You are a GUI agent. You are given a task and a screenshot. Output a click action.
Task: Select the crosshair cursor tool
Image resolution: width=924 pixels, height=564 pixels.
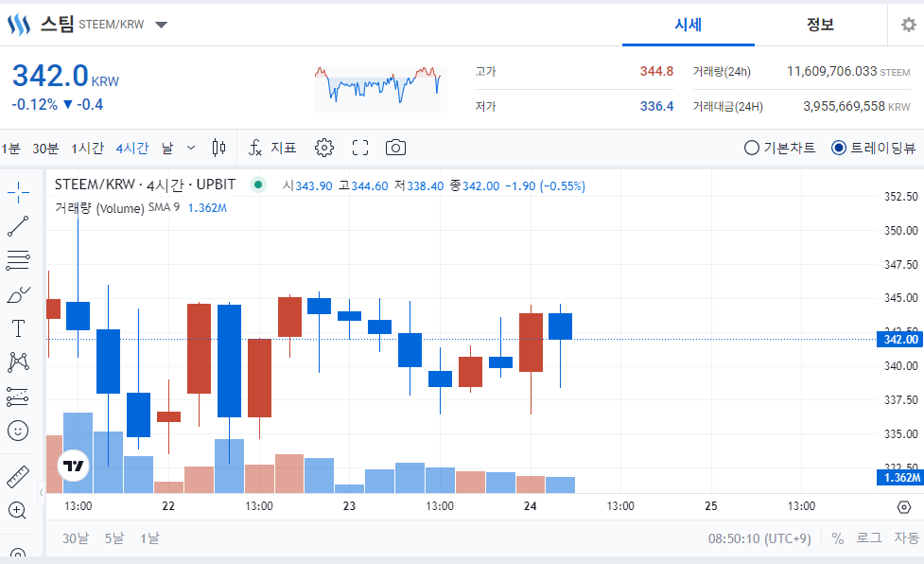[18, 191]
